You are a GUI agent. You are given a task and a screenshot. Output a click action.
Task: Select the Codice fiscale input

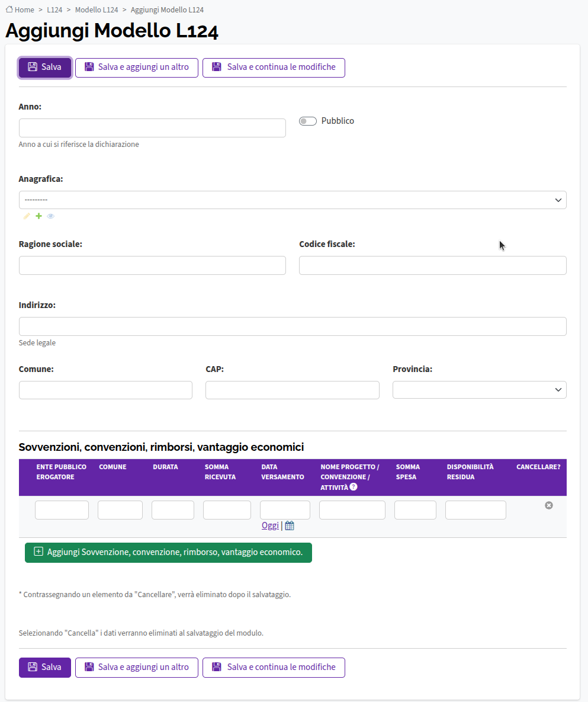(x=433, y=265)
